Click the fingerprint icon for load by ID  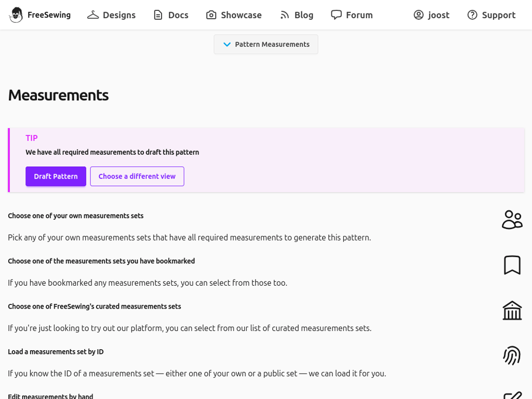coord(512,355)
